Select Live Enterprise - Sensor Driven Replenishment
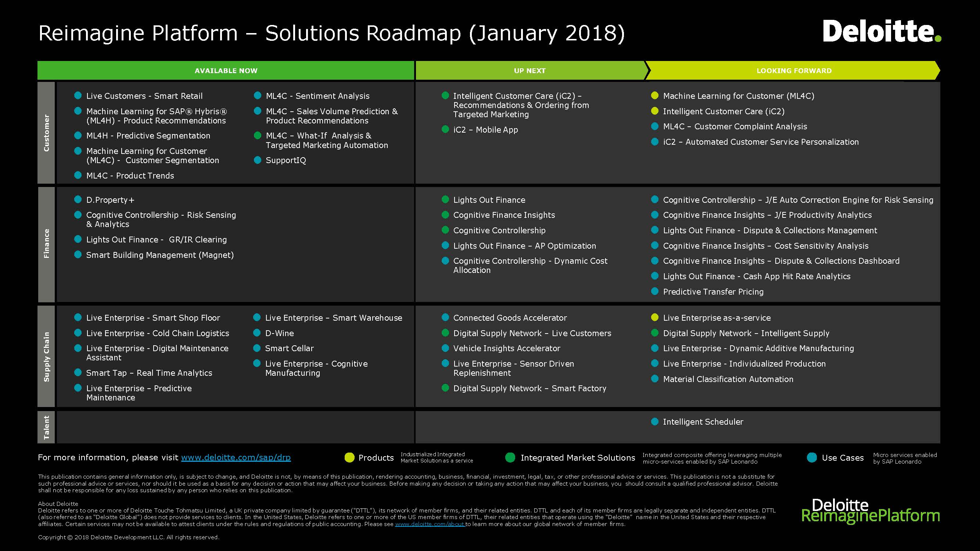980x551 pixels. pos(514,368)
